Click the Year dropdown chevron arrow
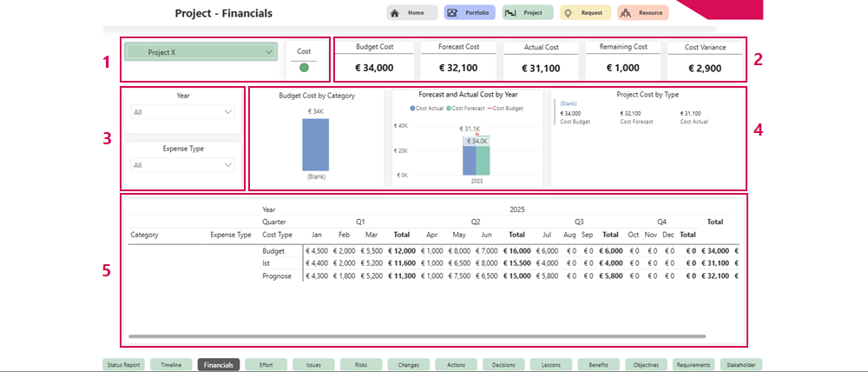The height and width of the screenshot is (372, 868). (x=228, y=112)
